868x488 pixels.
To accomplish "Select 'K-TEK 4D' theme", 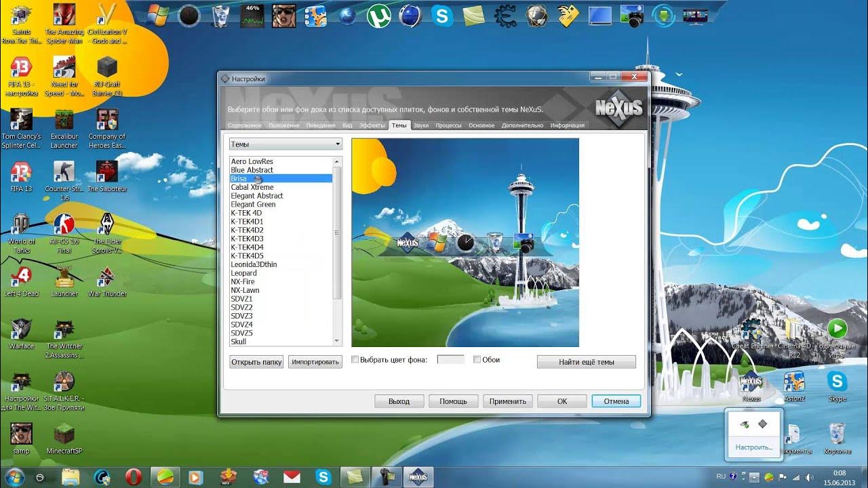I will point(281,213).
